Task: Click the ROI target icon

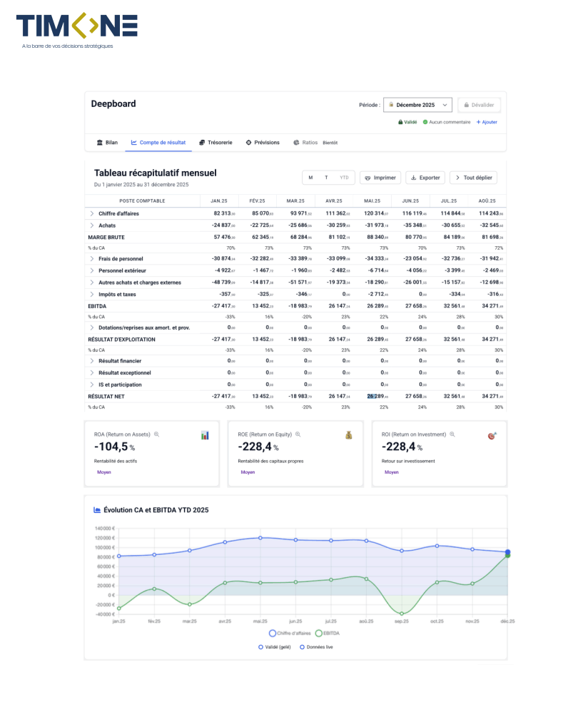Action: [x=492, y=435]
